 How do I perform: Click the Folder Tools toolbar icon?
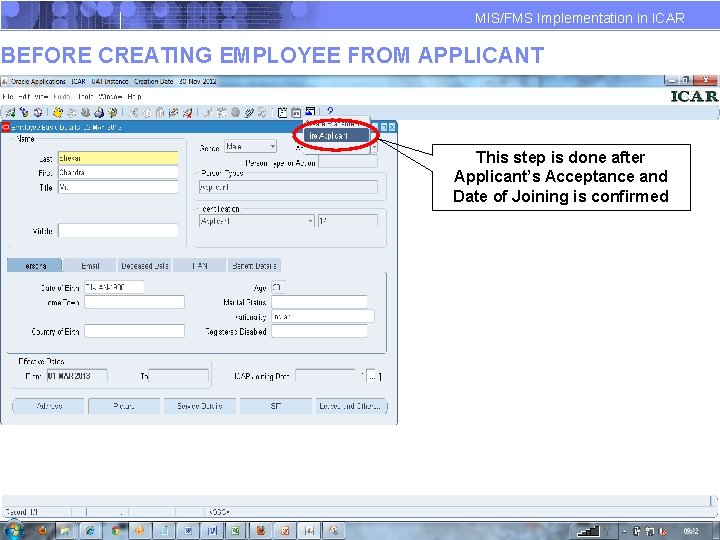(x=262, y=112)
